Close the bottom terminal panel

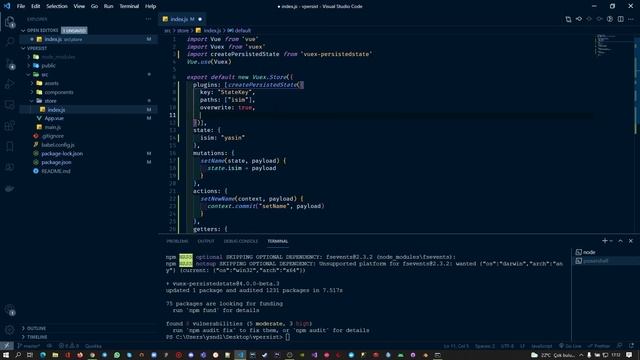coord(631,241)
